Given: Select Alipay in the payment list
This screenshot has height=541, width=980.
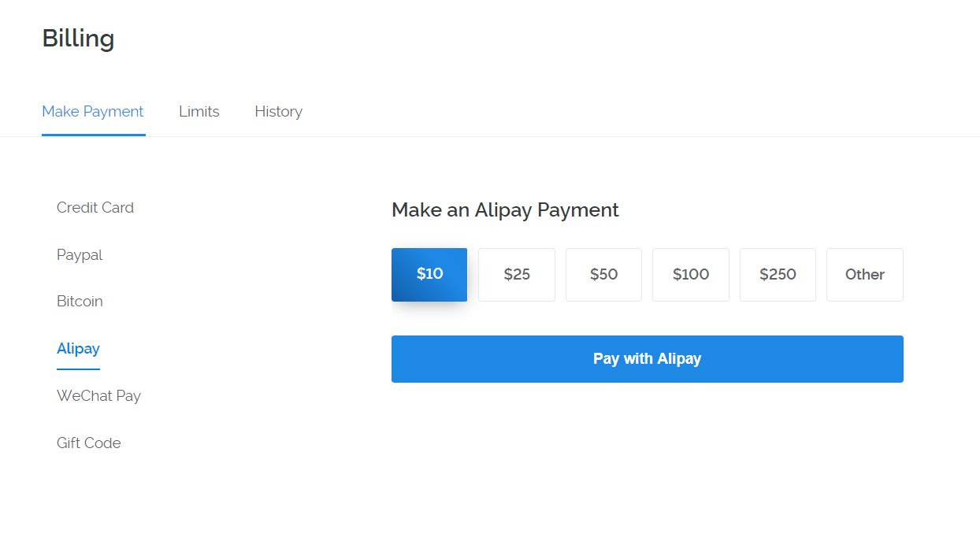Looking at the screenshot, I should coord(78,349).
